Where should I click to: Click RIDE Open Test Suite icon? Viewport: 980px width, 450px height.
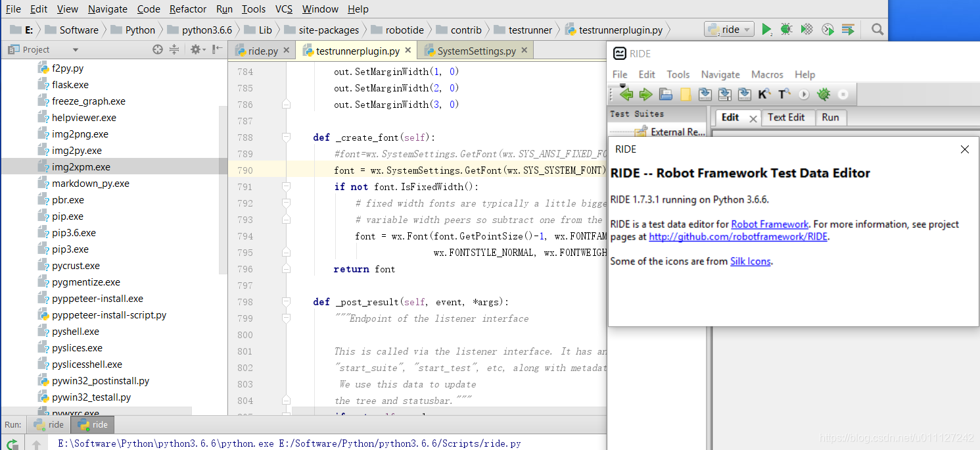(666, 94)
